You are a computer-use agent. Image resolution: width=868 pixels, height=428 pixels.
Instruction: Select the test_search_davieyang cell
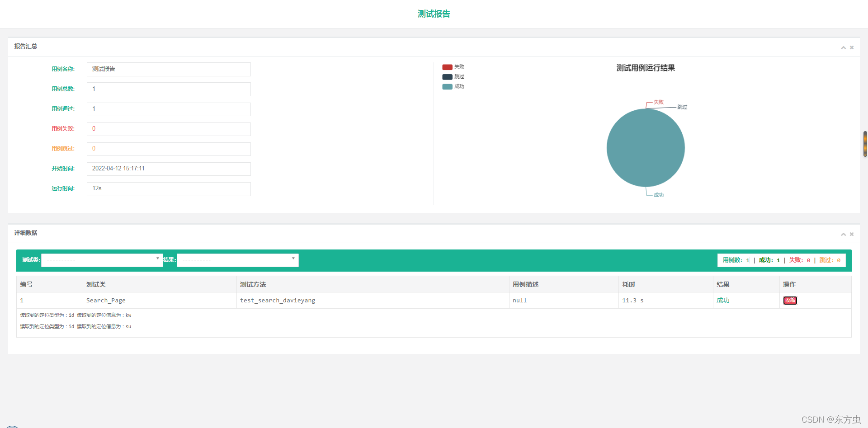373,301
